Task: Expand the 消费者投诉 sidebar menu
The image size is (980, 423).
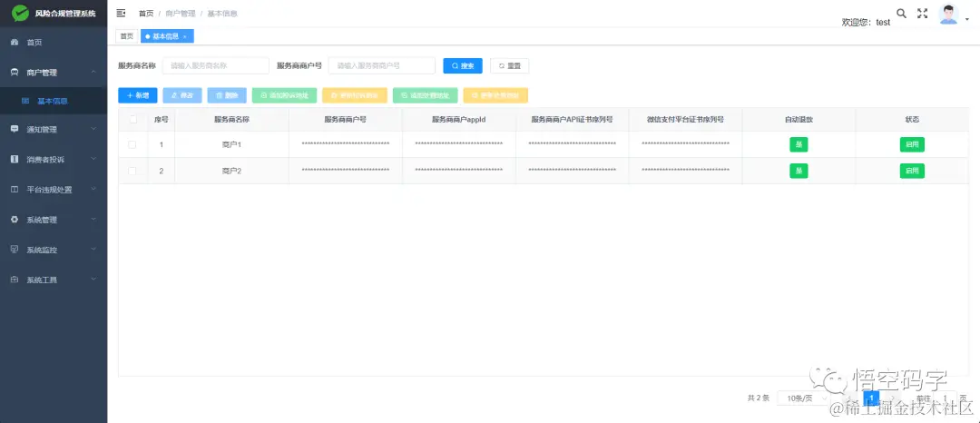Action: [x=54, y=160]
